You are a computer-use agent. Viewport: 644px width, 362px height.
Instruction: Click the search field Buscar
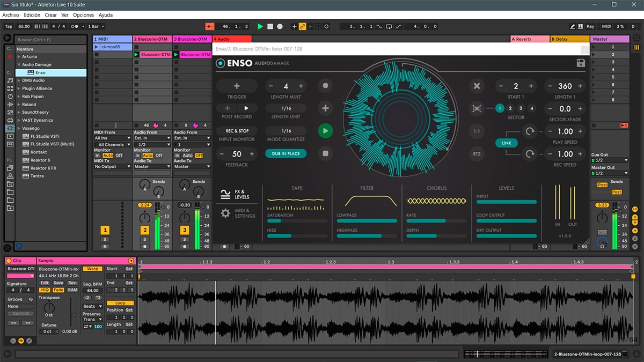(x=51, y=40)
